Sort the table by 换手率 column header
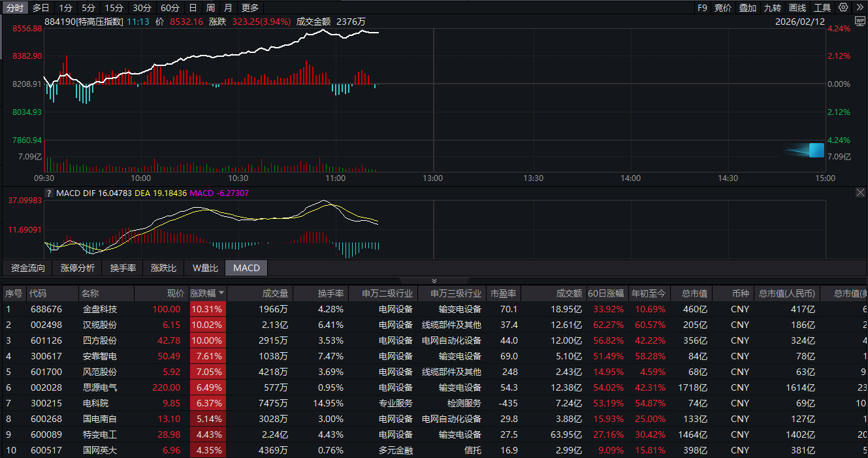 [330, 293]
